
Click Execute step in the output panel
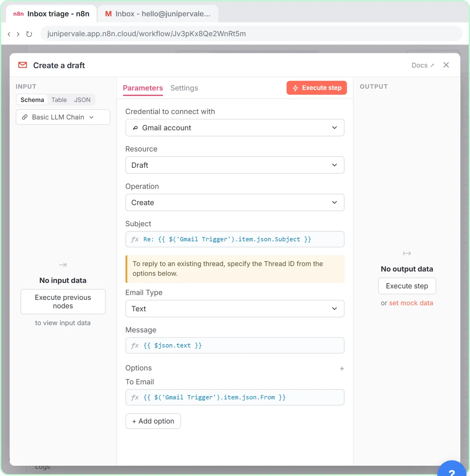tap(407, 286)
